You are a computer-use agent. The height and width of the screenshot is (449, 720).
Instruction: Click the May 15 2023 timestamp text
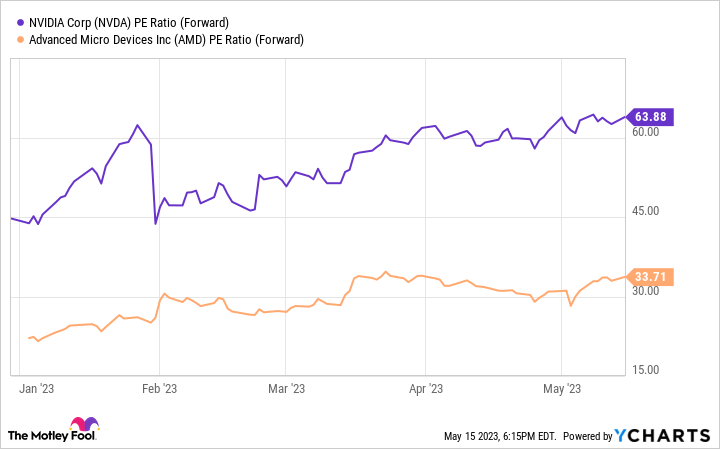tap(498, 436)
